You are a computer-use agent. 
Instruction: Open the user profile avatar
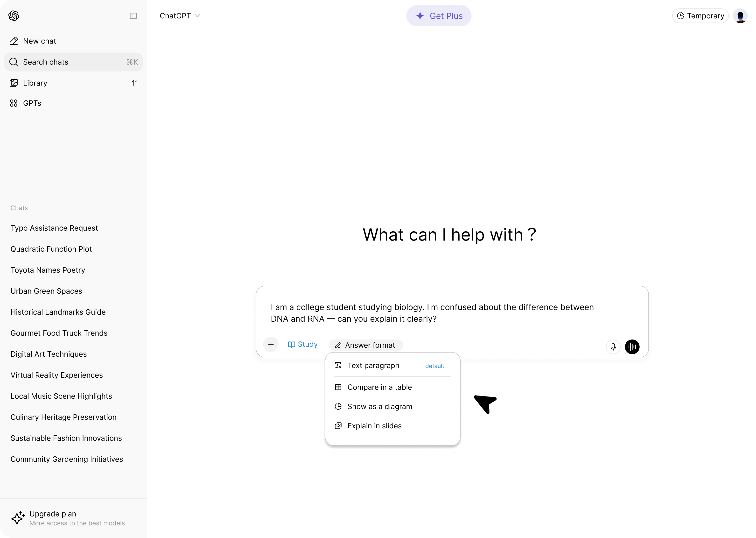(741, 15)
